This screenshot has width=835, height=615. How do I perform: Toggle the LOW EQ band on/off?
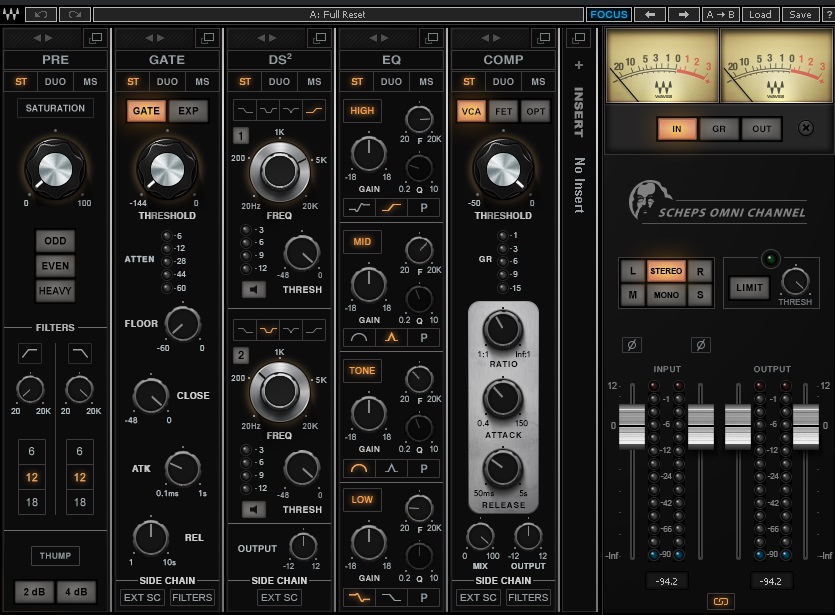(362, 499)
